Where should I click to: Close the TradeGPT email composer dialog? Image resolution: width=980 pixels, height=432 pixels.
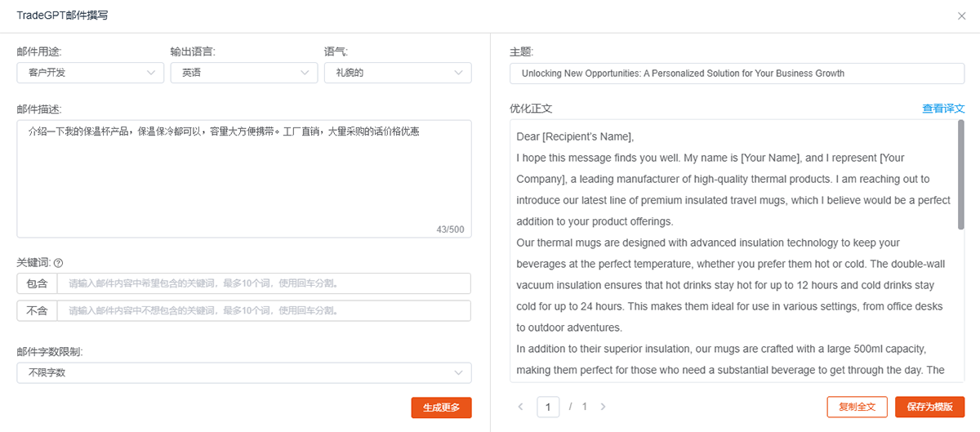pos(960,16)
